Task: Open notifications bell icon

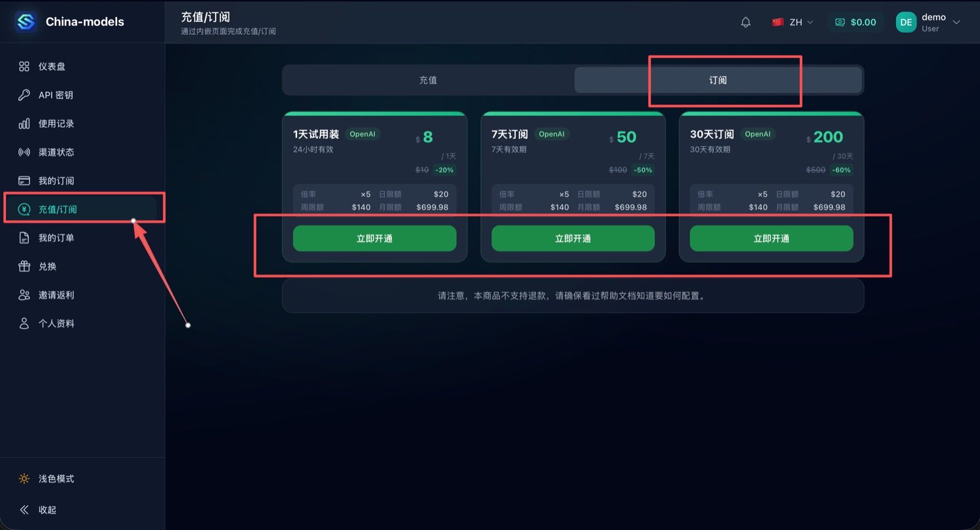Action: pos(745,22)
